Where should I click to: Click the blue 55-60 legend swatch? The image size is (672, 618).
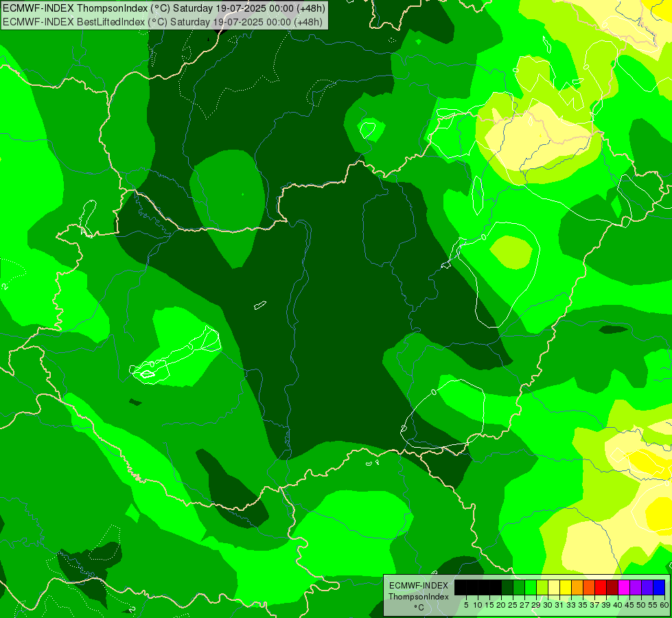(x=659, y=587)
